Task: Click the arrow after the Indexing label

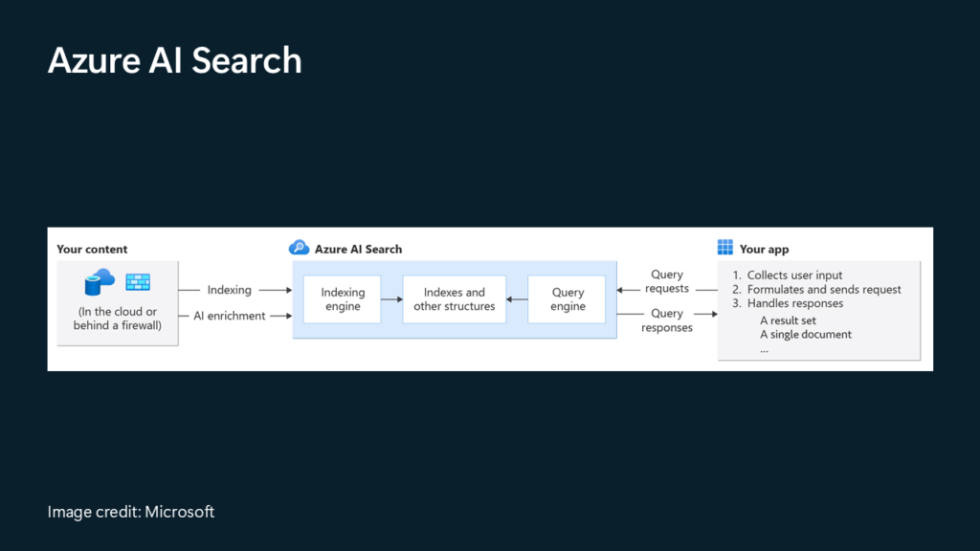Action: pyautogui.click(x=276, y=290)
